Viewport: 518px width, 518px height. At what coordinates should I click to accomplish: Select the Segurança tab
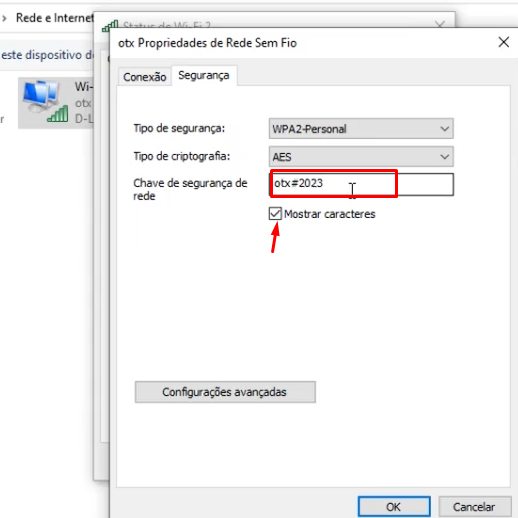(x=204, y=75)
